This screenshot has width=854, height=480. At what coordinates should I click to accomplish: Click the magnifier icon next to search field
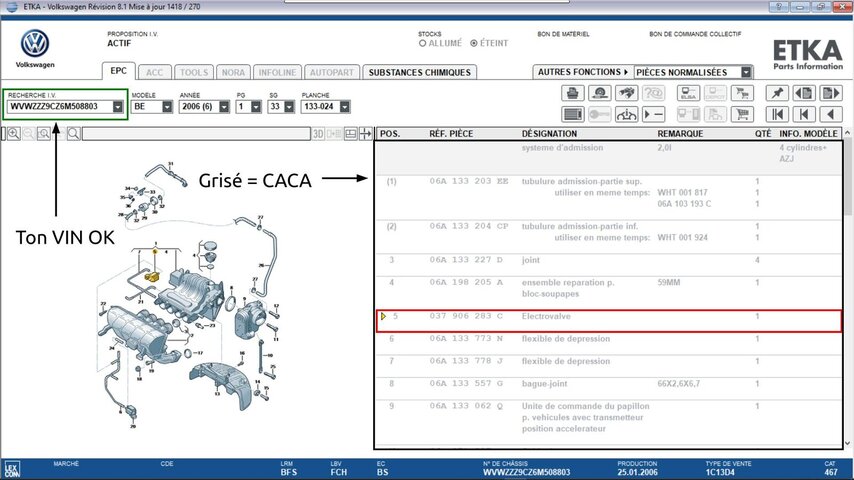[74, 133]
